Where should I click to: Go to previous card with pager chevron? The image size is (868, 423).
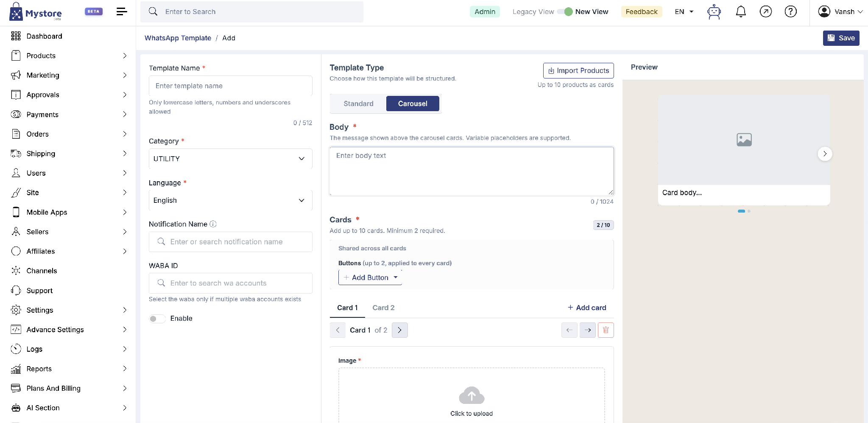click(338, 330)
